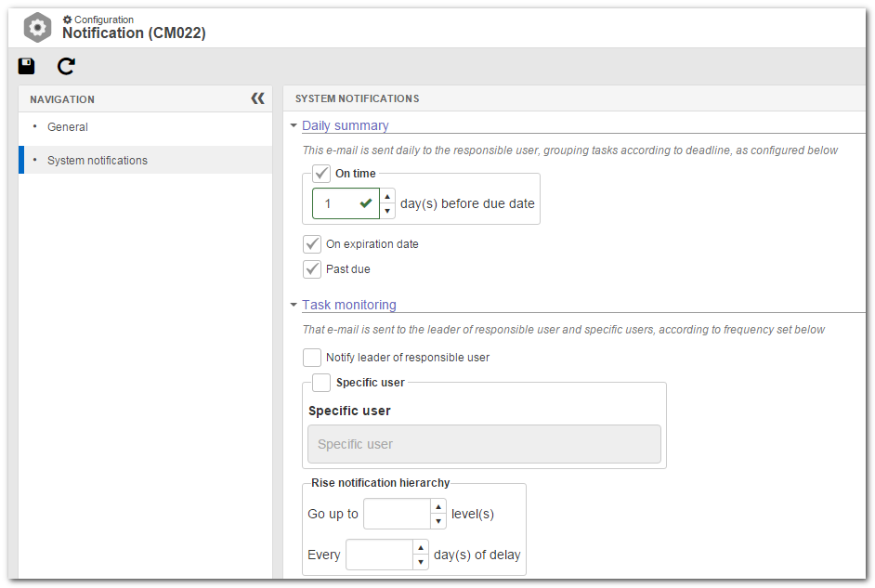Enable Notify leader of responsible user
The height and width of the screenshot is (588, 875).
coord(312,358)
